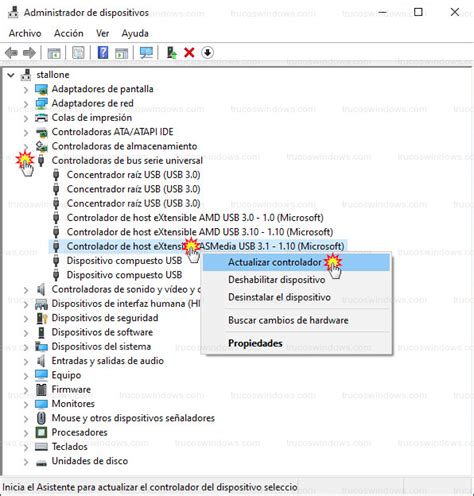Click the Controladoras ATA/ATAPI IDE icon
The image size is (474, 496).
point(41,132)
